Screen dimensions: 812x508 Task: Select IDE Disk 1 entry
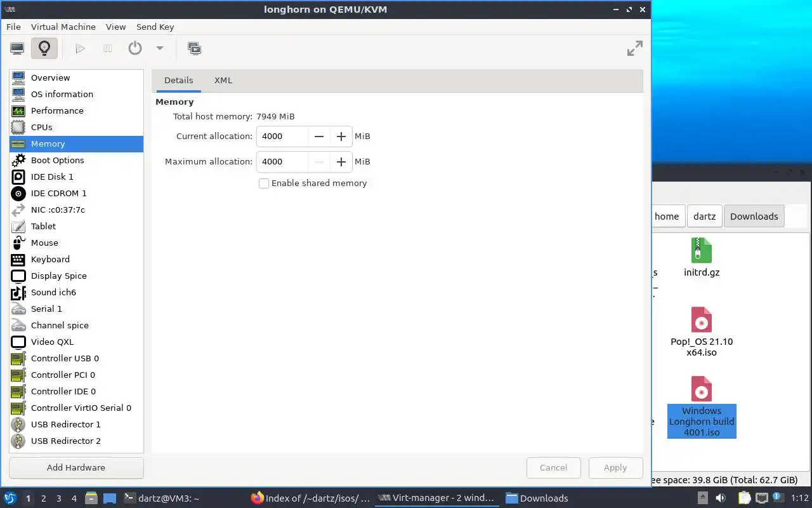tap(76, 177)
